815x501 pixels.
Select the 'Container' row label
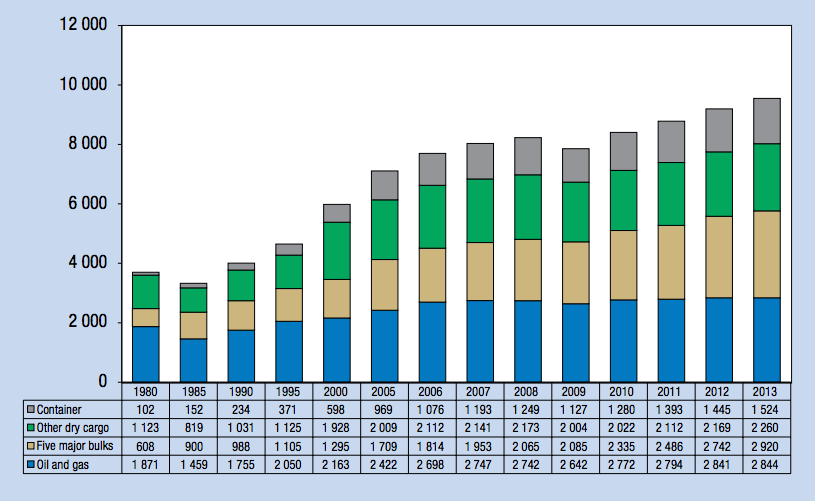pos(59,410)
